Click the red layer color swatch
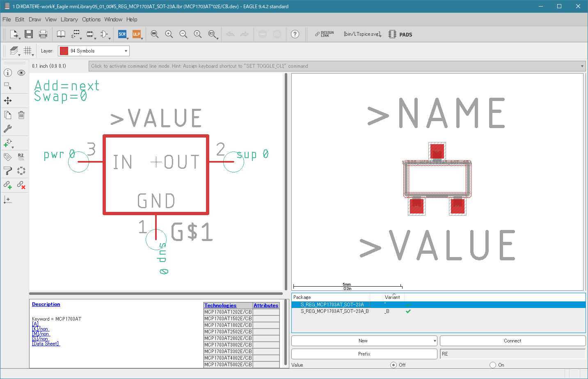This screenshot has height=379, width=588. pyautogui.click(x=64, y=51)
